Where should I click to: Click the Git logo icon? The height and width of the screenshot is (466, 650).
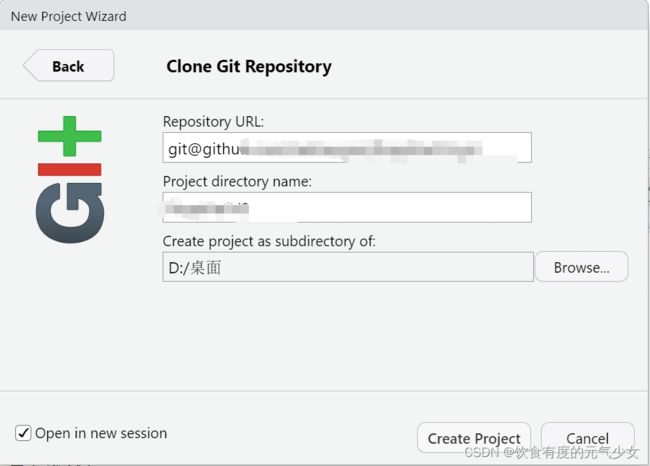(x=70, y=179)
